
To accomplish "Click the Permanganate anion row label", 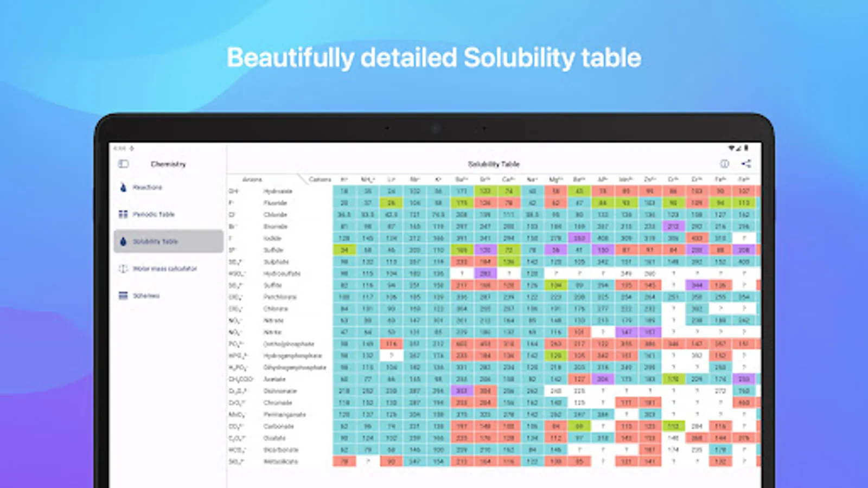I will point(284,415).
